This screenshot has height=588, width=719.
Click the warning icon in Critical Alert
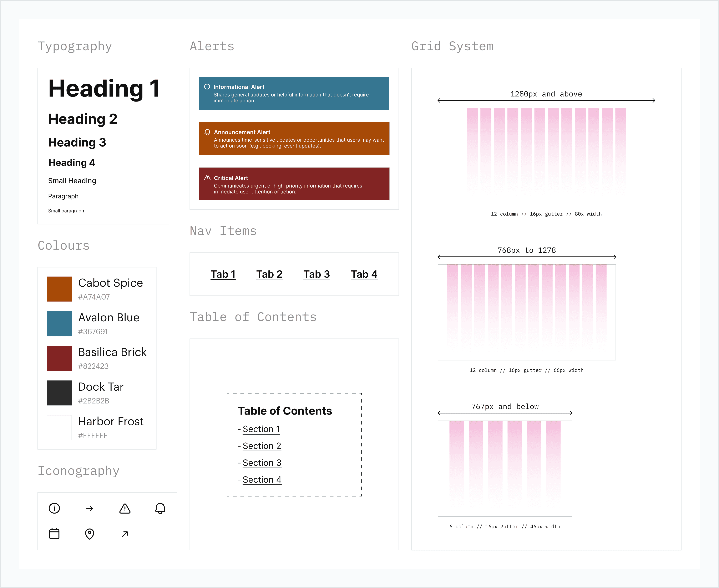(207, 177)
